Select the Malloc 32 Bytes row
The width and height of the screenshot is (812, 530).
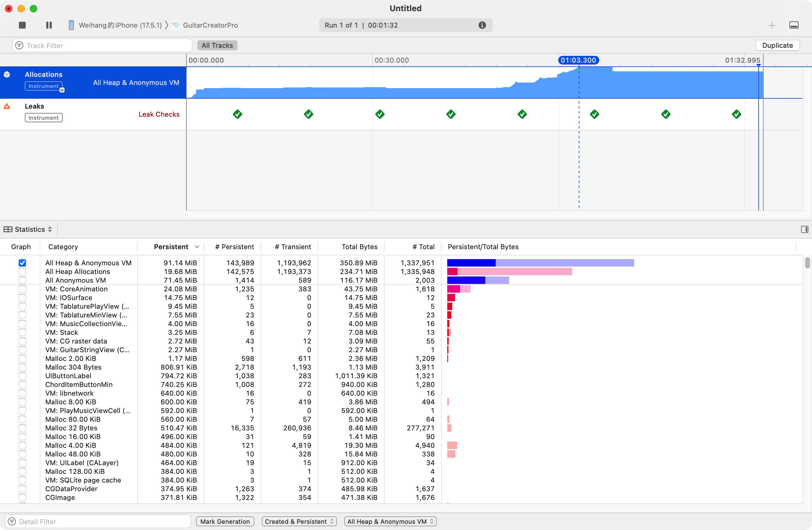tap(401, 428)
